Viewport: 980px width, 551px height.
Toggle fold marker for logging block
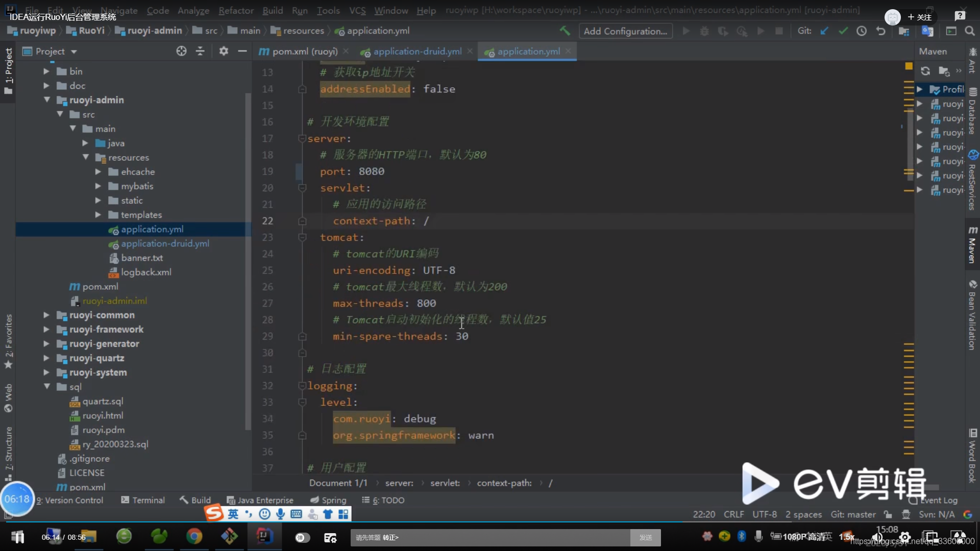pos(302,386)
